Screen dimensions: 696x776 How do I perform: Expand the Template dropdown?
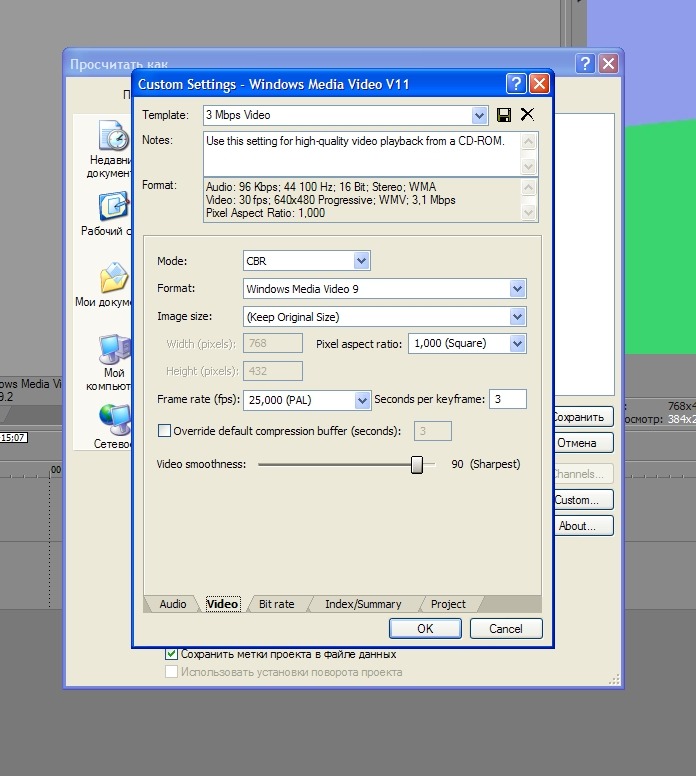[x=479, y=116]
